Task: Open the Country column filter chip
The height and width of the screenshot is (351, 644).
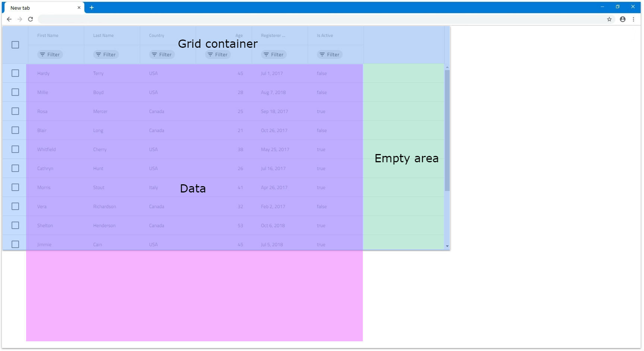Action: click(162, 55)
